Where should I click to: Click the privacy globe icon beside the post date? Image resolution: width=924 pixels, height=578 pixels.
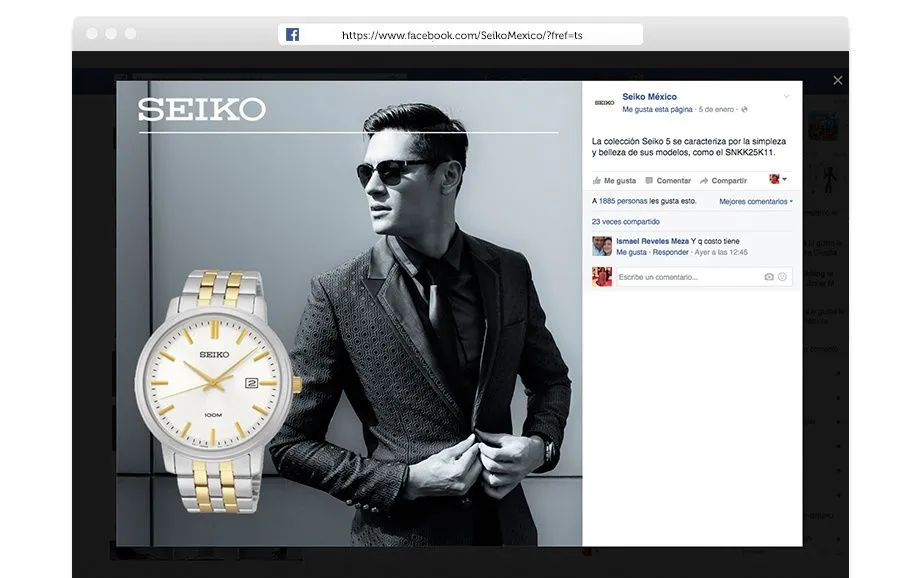coord(742,109)
